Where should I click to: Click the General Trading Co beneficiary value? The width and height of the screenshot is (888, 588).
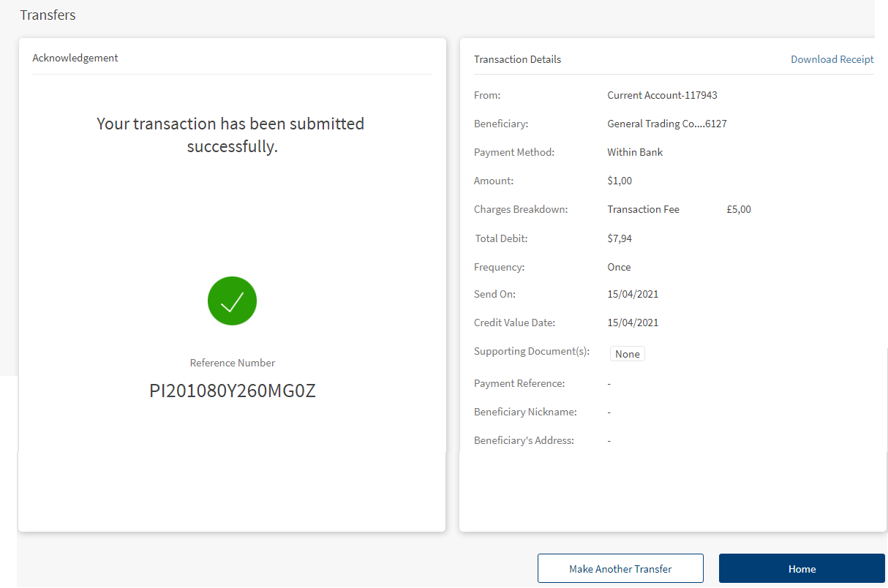pos(666,124)
